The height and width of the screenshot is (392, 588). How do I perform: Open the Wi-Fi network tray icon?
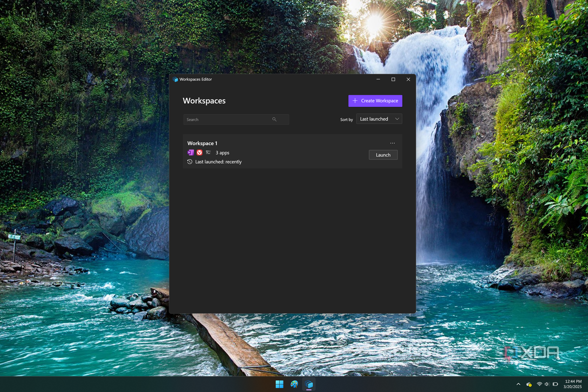tap(539, 384)
